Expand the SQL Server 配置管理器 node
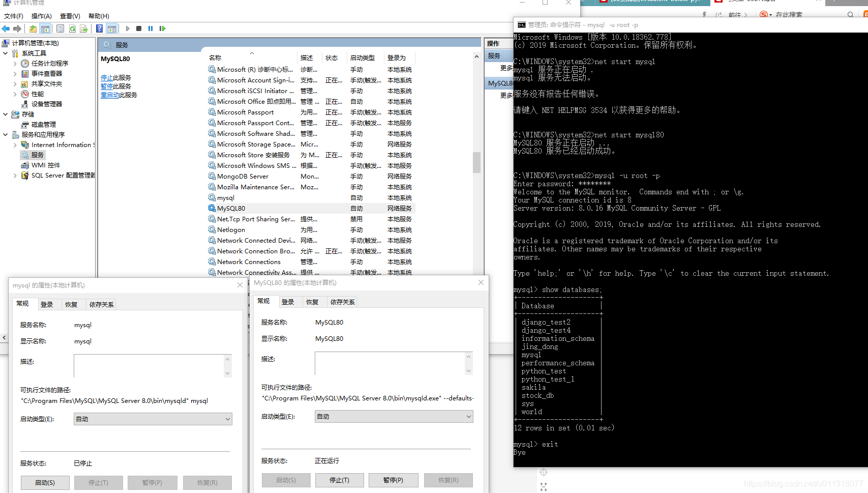This screenshot has height=493, width=868. point(15,176)
